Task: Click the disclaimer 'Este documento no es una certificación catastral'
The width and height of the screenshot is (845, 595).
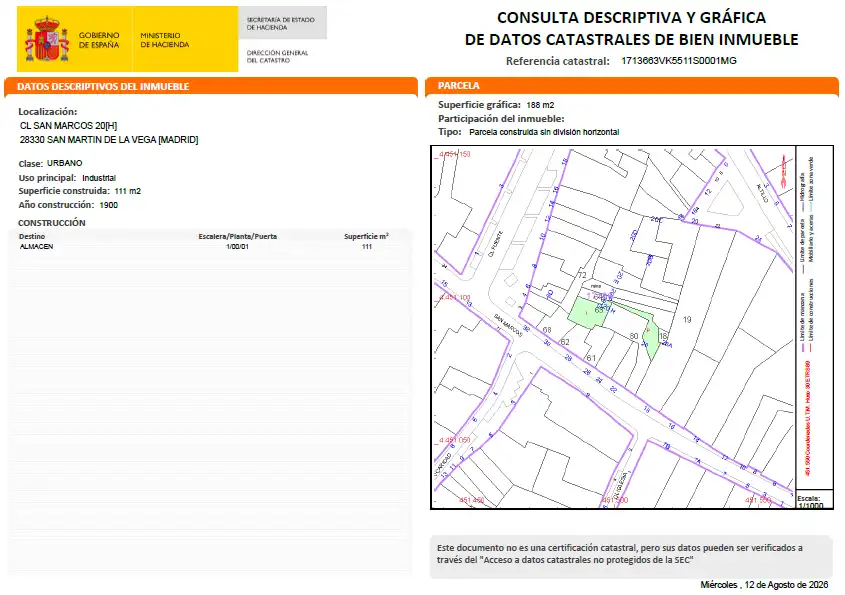Action: (x=620, y=554)
